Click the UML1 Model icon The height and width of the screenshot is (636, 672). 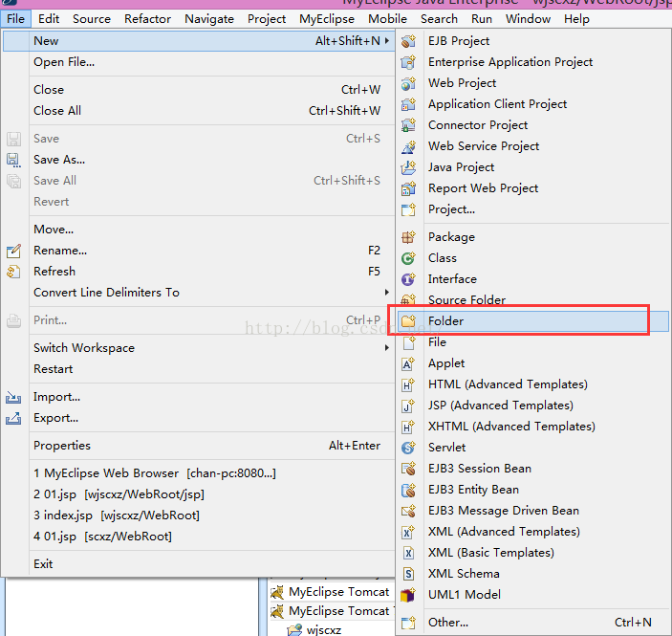pos(408,595)
